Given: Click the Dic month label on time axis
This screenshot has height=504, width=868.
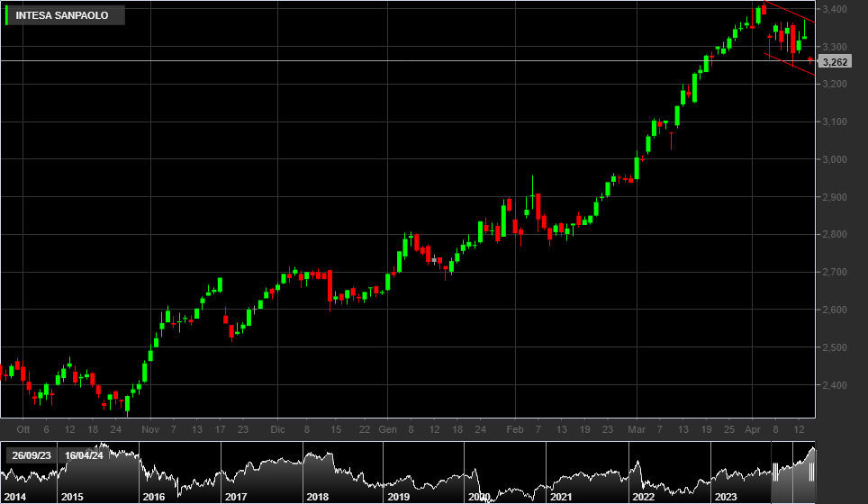Looking at the screenshot, I should pos(277,429).
